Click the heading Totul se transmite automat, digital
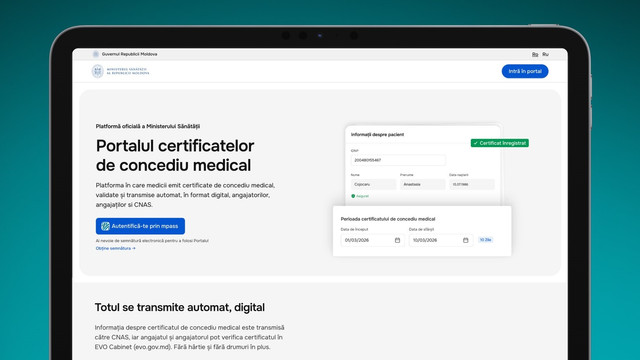Screen dimensions: 640x360 point(180,307)
